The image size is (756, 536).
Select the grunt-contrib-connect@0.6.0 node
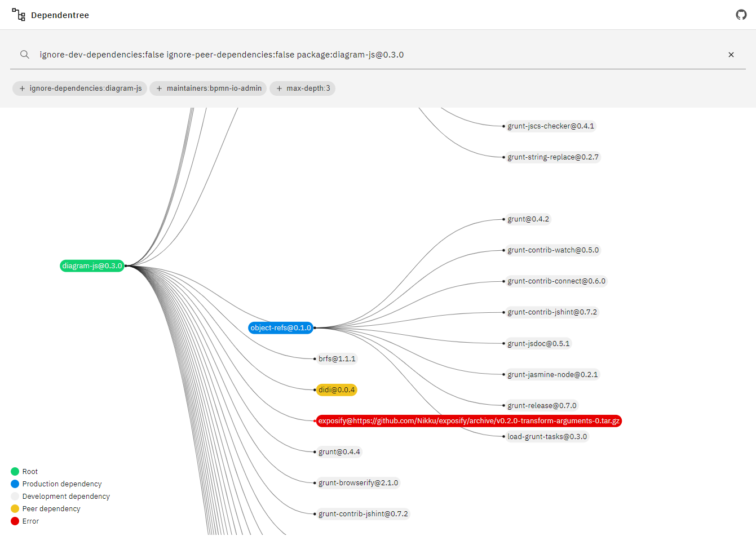(x=556, y=281)
